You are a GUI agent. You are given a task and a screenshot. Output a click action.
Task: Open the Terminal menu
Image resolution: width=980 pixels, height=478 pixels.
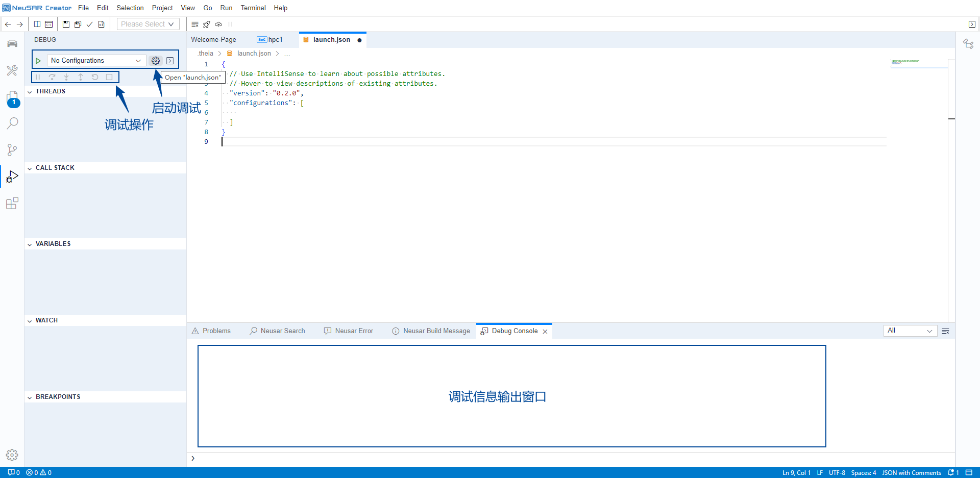(x=253, y=8)
